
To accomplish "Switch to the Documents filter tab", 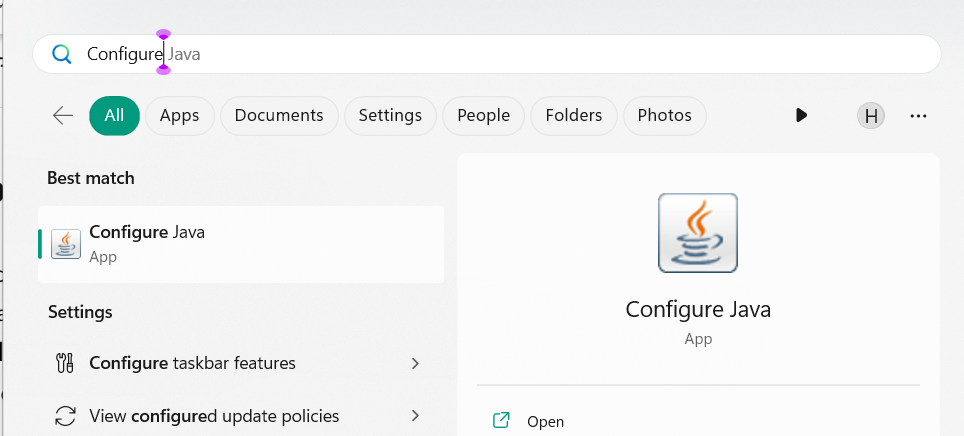I will (x=279, y=115).
